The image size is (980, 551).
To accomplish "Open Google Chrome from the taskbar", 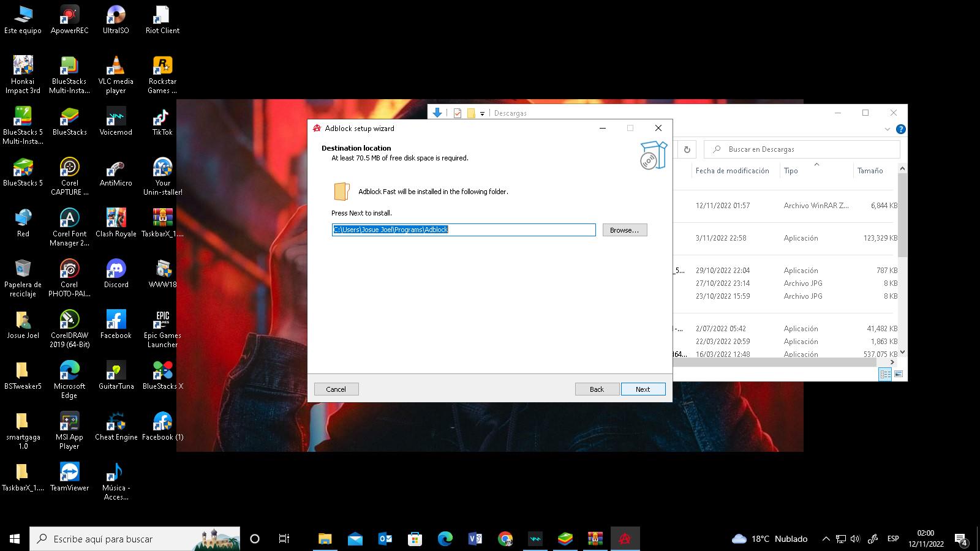I will 505,539.
